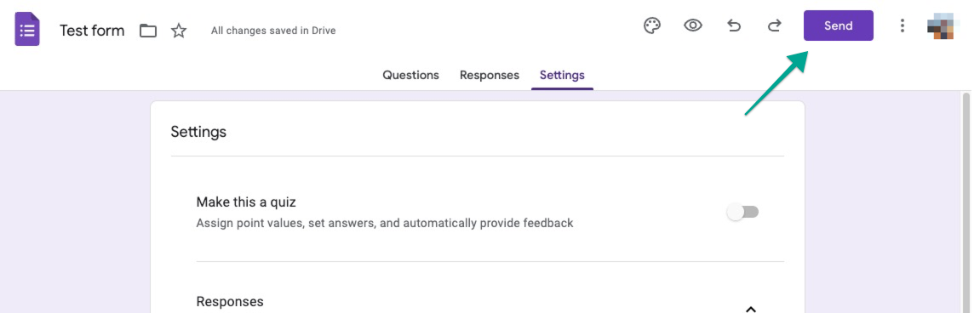Switch to the Responses tab
The width and height of the screenshot is (980, 313).
pyautogui.click(x=490, y=75)
